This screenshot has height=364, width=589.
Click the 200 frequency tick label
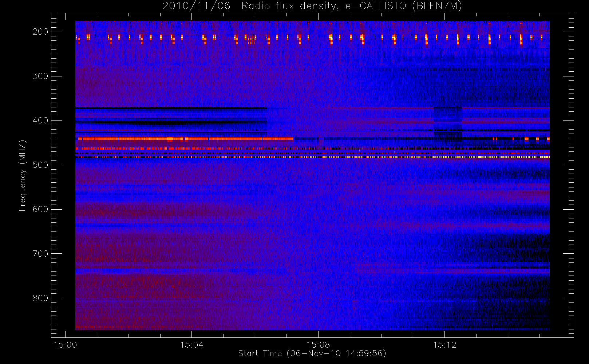40,32
